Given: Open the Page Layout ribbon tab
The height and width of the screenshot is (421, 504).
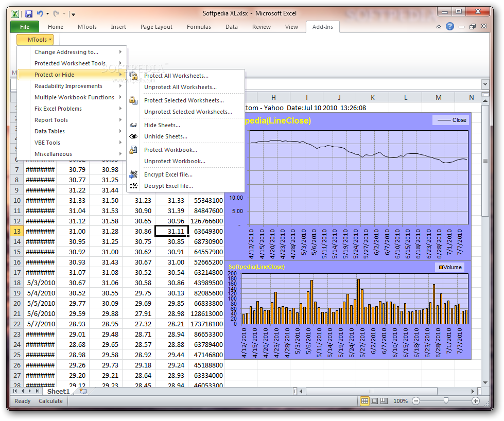Looking at the screenshot, I should (x=157, y=27).
